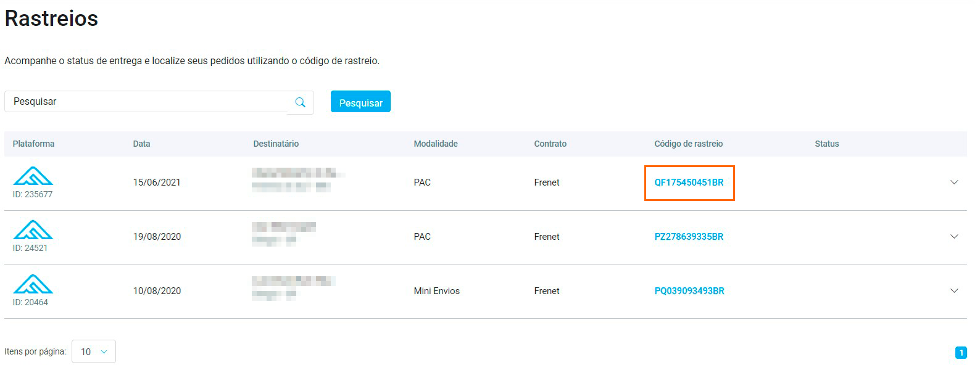Click the Data column header

tap(141, 144)
